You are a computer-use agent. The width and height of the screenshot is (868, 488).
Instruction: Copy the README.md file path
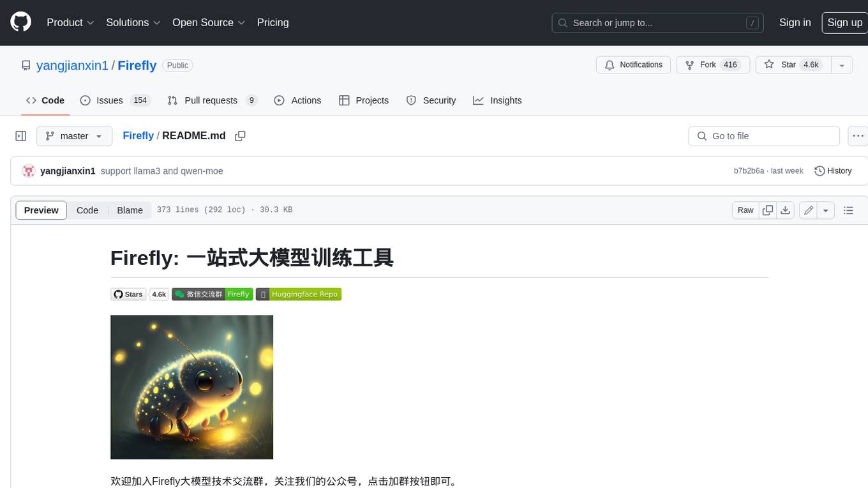click(x=240, y=136)
